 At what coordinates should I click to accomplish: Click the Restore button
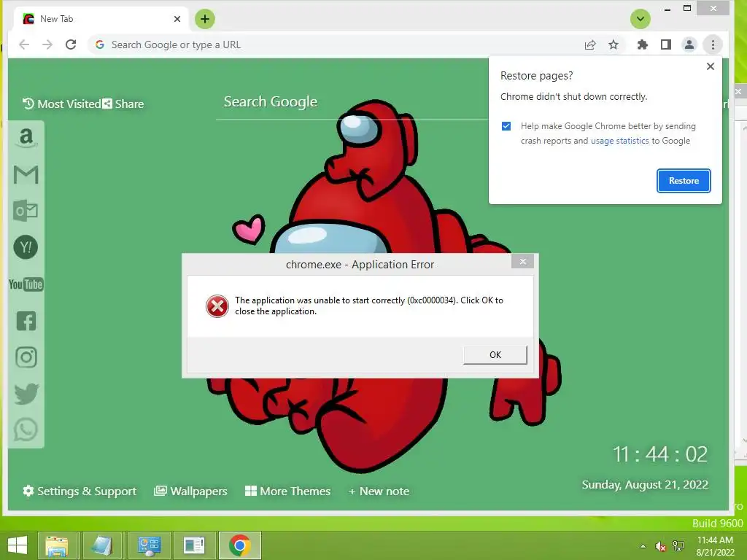(x=684, y=181)
